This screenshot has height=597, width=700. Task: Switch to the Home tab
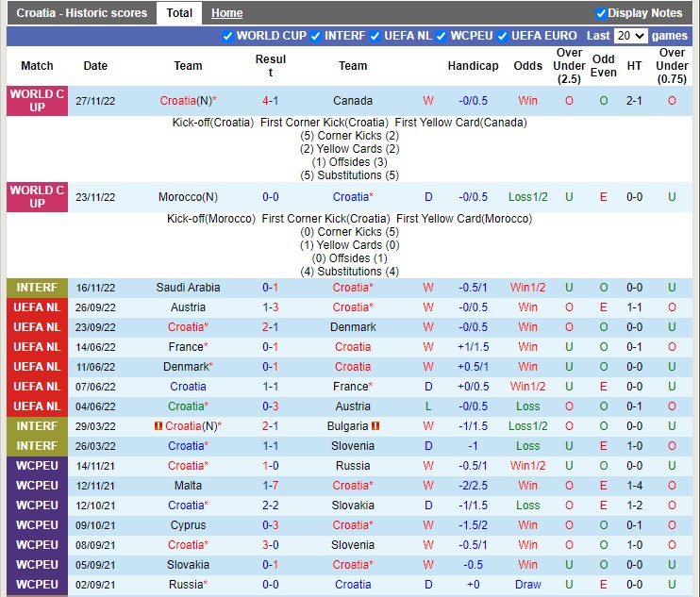(226, 13)
